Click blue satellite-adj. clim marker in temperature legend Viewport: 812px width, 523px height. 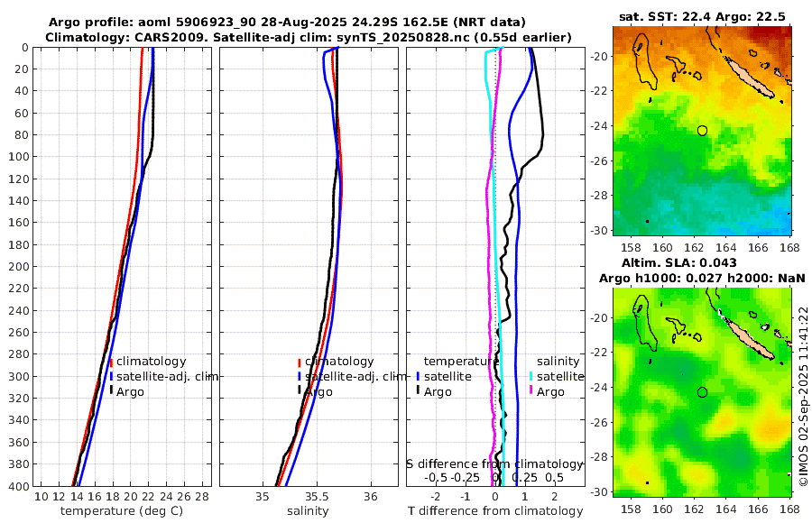coord(111,376)
